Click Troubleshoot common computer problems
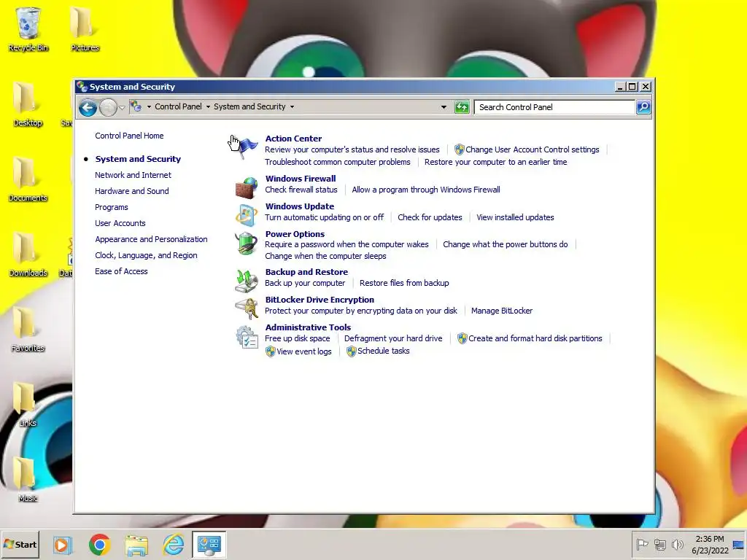This screenshot has width=747, height=560. tap(337, 162)
